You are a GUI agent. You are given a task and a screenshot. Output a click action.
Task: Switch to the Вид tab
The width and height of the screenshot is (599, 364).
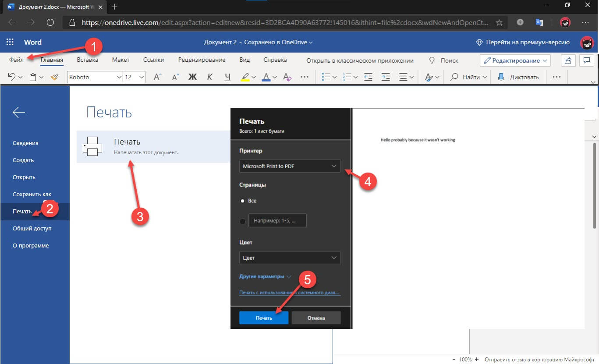pyautogui.click(x=245, y=60)
